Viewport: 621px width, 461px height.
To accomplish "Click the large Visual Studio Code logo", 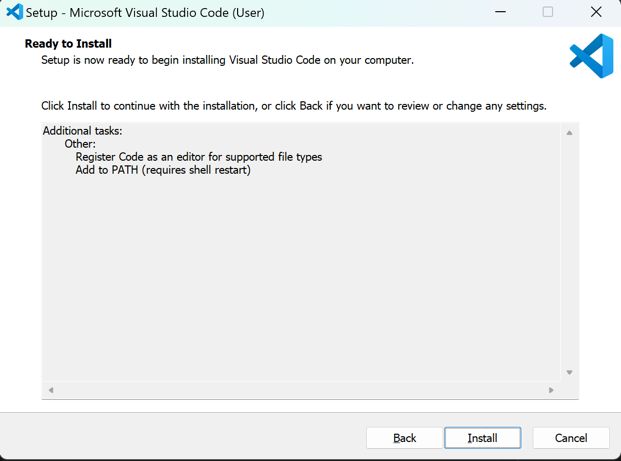I will point(591,56).
